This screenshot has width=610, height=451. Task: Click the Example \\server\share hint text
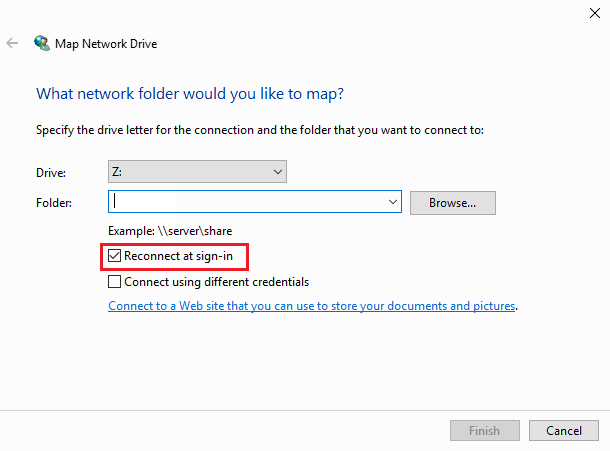coord(170,231)
